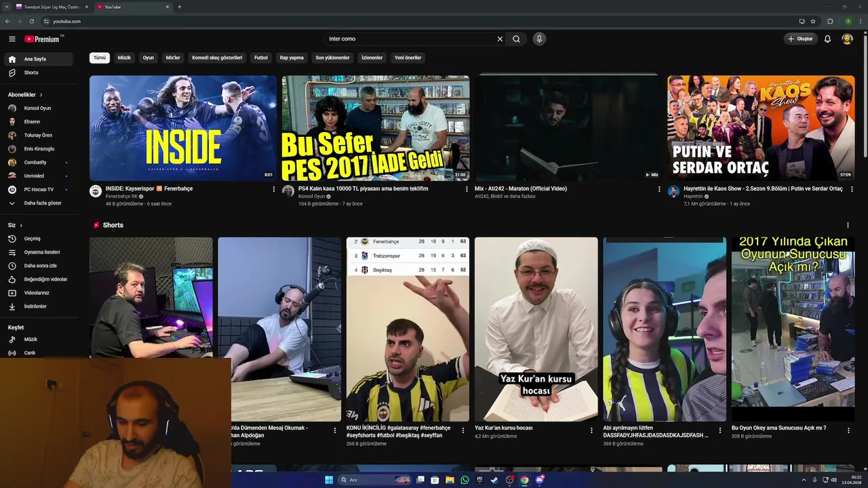868x488 pixels.
Task: Start voice search with the microphone
Action: tap(539, 39)
